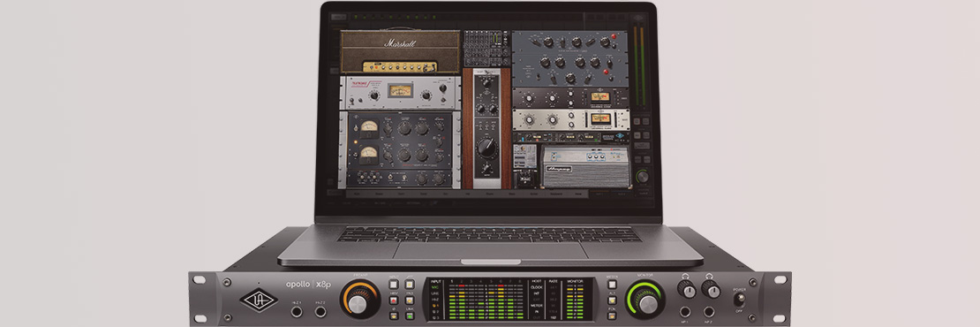The image size is (980, 327).
Task: Click the Marshall amp gold control panel
Action: (400, 66)
